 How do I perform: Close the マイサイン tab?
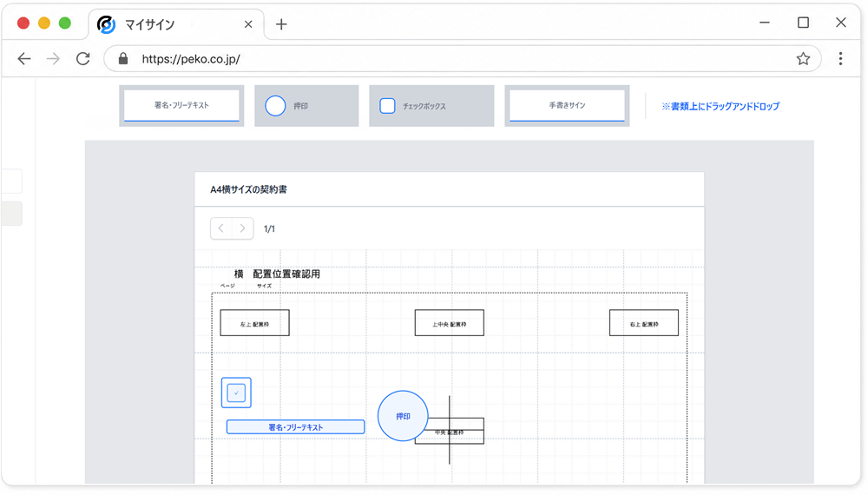tap(248, 24)
